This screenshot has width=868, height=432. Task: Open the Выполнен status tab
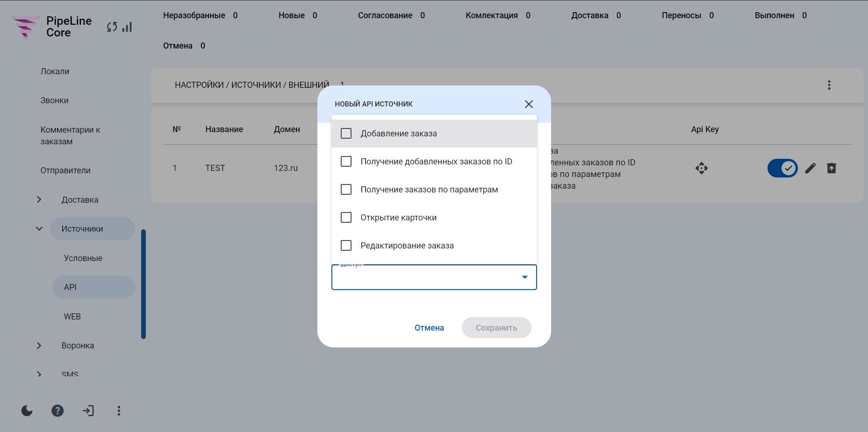[x=781, y=15]
